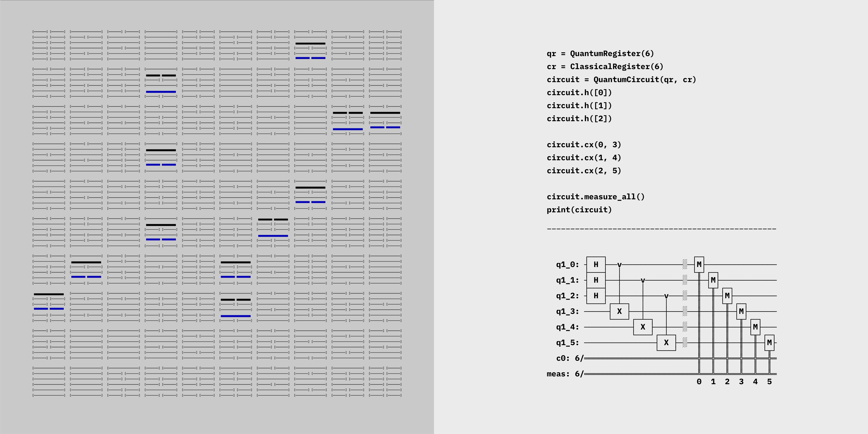Select the X gate on q1_5 line
The width and height of the screenshot is (868, 434).
tap(666, 343)
